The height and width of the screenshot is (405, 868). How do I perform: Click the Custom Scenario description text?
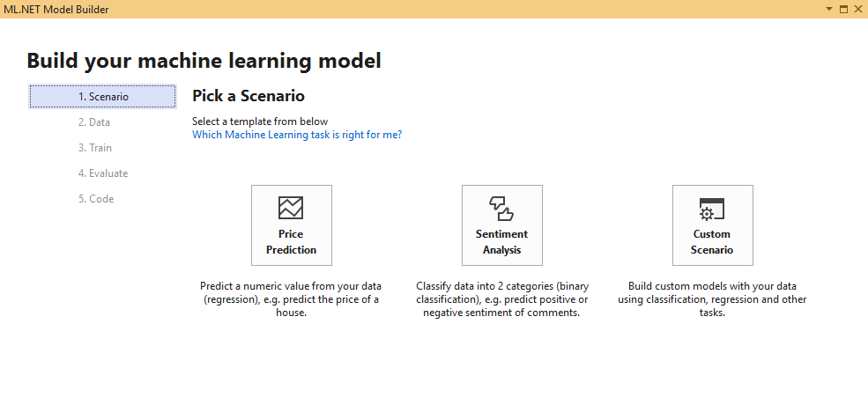point(712,299)
